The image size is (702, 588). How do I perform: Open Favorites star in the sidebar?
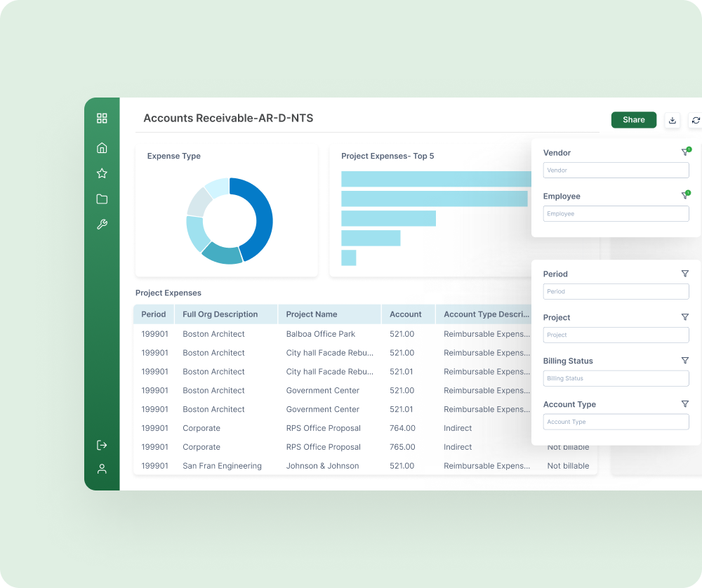tap(102, 173)
